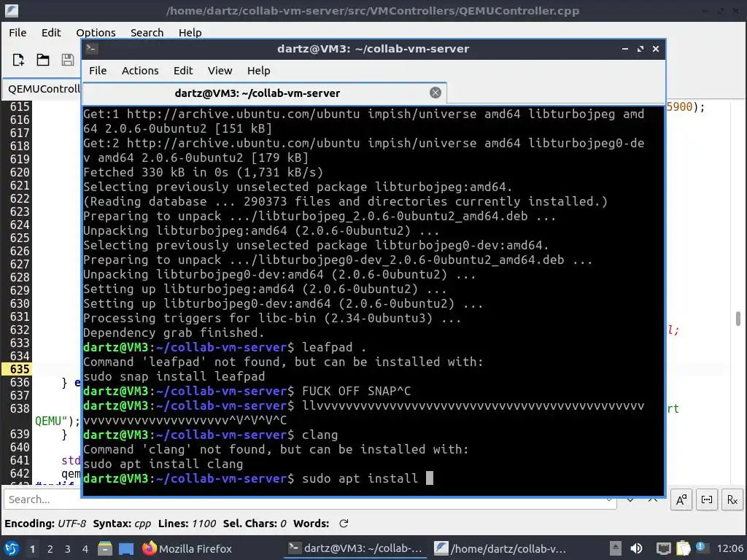The image size is (747, 560).
Task: Click the 'Dependency grab finished.' terminal line
Action: 174,332
